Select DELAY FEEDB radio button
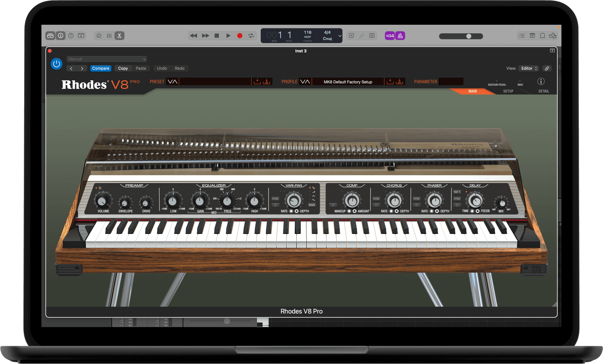The width and height of the screenshot is (603, 364). point(478,211)
